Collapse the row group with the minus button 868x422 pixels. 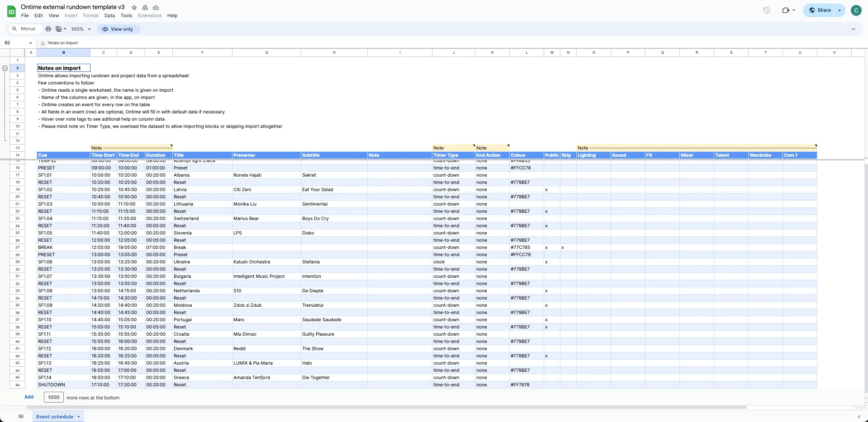(5, 68)
